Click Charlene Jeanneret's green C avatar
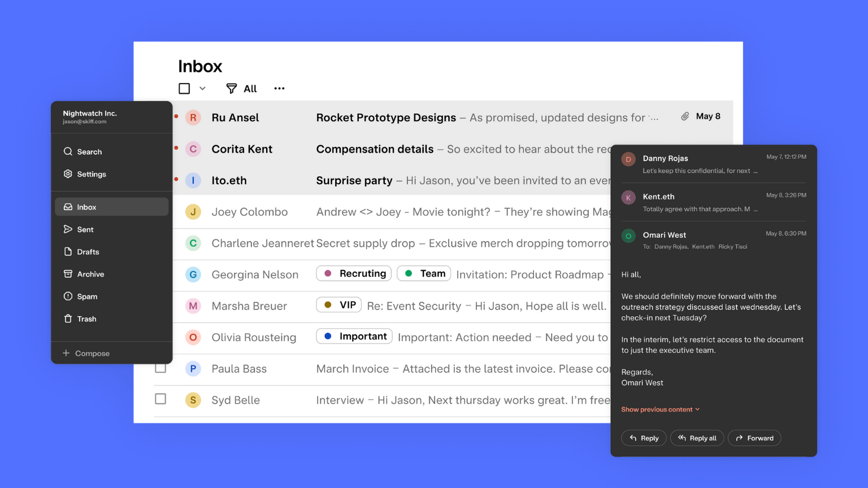868x488 pixels. [193, 243]
